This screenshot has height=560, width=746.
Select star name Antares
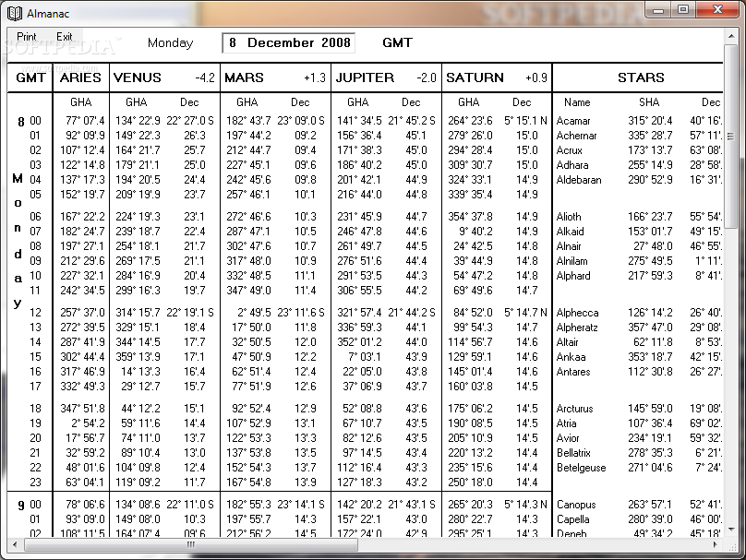coord(573,372)
